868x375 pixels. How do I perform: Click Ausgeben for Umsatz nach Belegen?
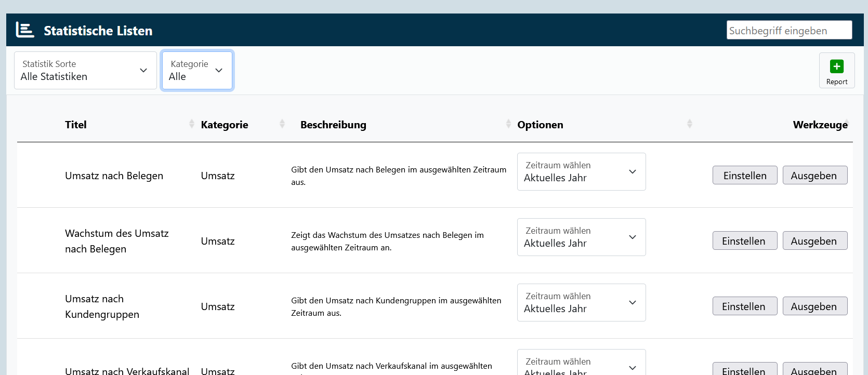pos(814,176)
